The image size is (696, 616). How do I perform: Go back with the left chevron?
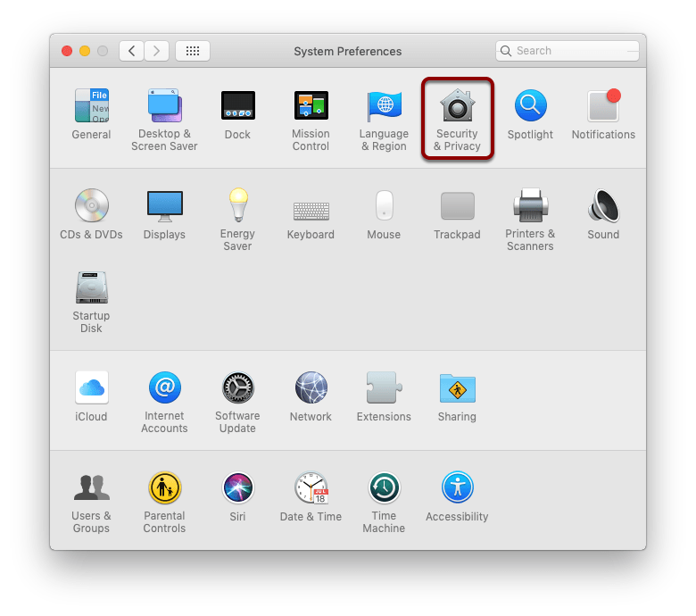click(x=131, y=51)
